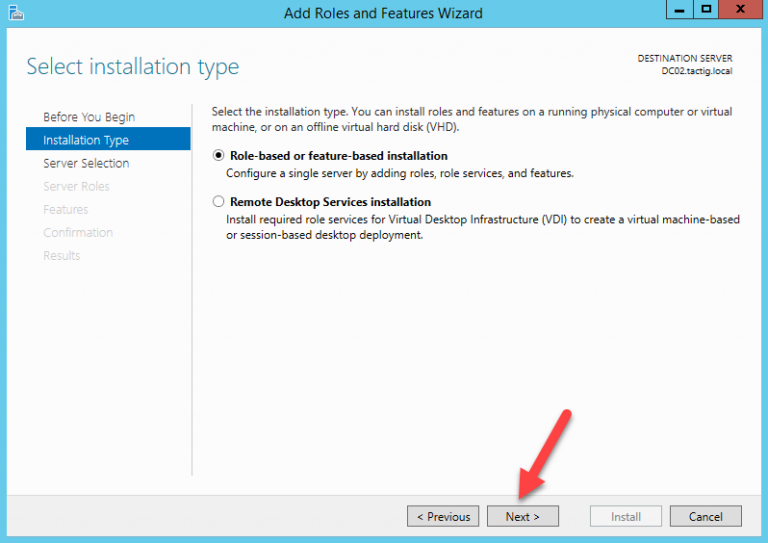768x543 pixels.
Task: Open the Installation Type step
Action: point(86,140)
